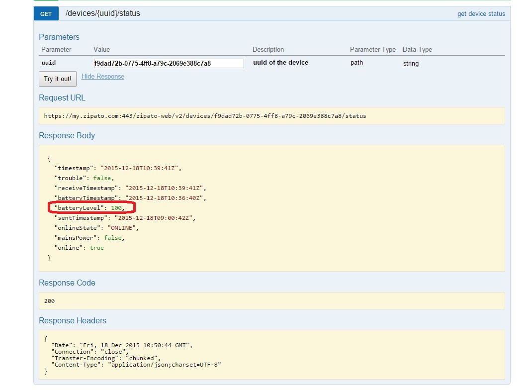Click the "get device status" link
Viewport: 532px width, 392px height.
[481, 14]
